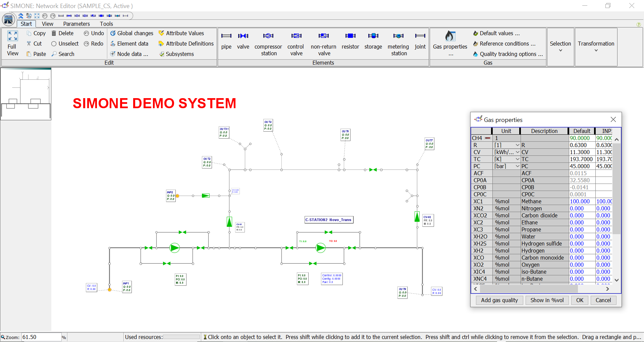
Task: Open the CV unit dropdown
Action: tap(518, 152)
